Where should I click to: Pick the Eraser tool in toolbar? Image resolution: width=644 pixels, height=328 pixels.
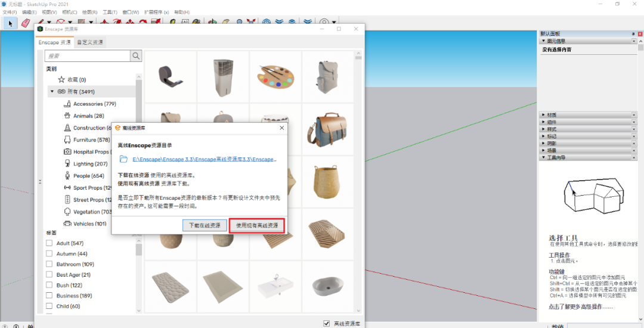tap(25, 23)
